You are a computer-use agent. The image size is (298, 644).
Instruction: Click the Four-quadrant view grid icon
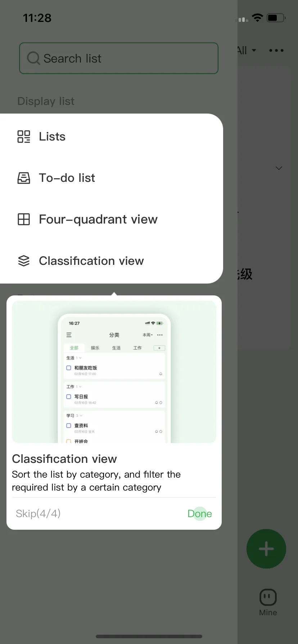[24, 219]
